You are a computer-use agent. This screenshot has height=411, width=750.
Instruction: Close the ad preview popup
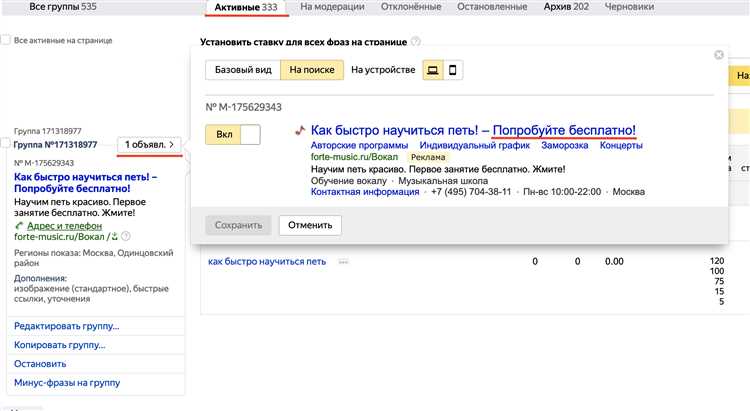tap(719, 56)
